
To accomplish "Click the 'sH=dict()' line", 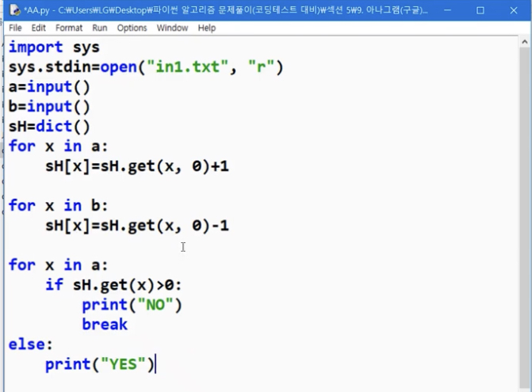I will (49, 127).
